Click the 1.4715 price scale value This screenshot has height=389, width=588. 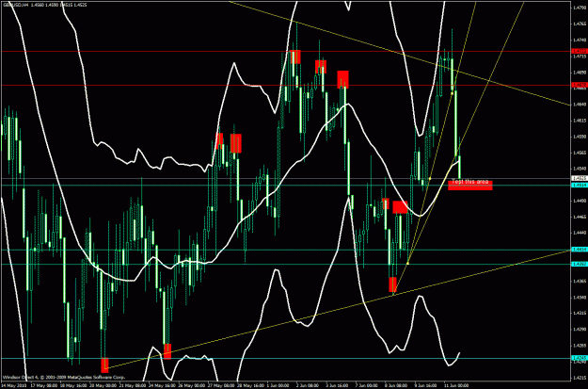click(x=578, y=57)
